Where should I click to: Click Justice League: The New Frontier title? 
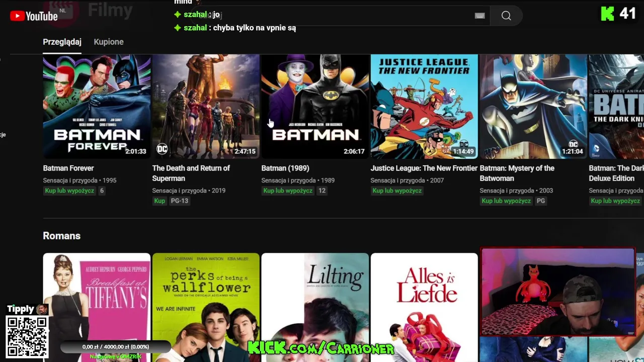pos(424,168)
